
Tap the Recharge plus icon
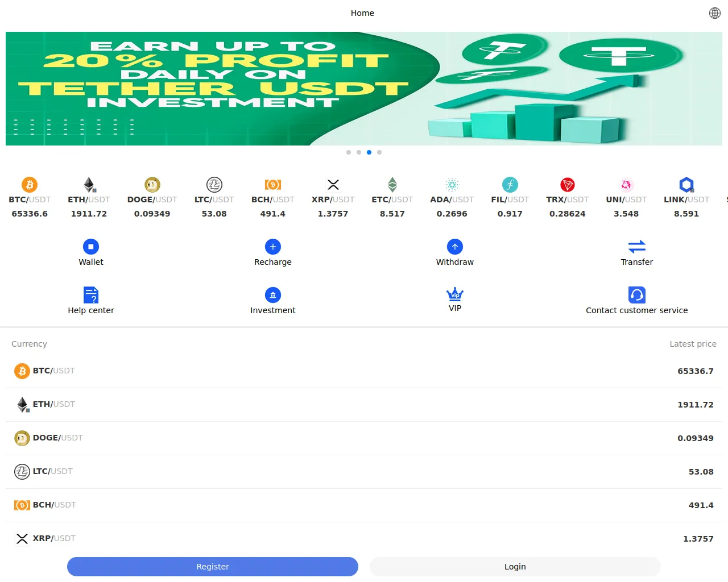pos(273,247)
